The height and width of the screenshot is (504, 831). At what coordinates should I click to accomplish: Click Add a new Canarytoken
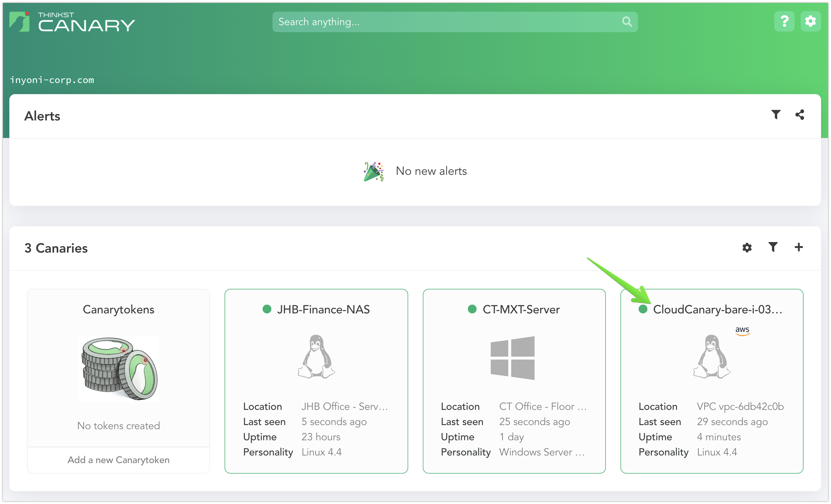point(118,460)
